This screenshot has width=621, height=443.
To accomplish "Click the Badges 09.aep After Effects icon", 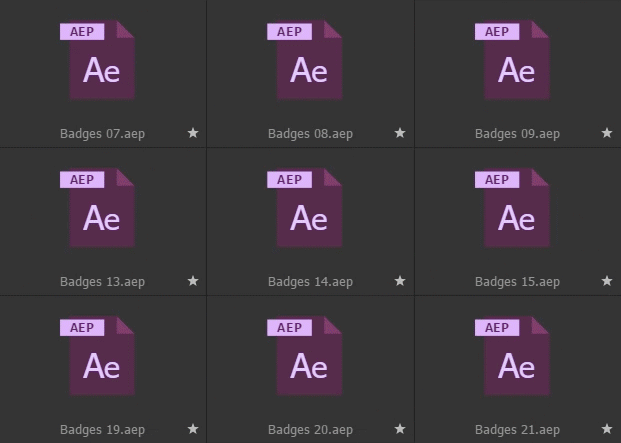I will (516, 62).
